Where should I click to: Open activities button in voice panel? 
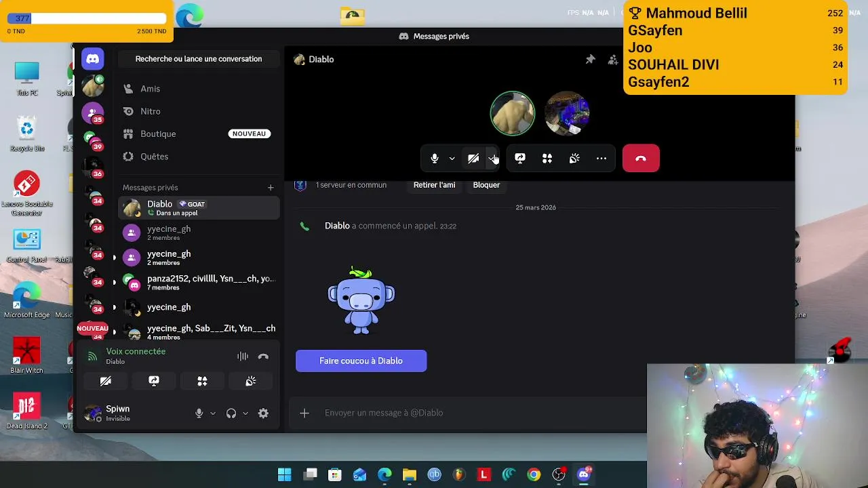coord(202,381)
